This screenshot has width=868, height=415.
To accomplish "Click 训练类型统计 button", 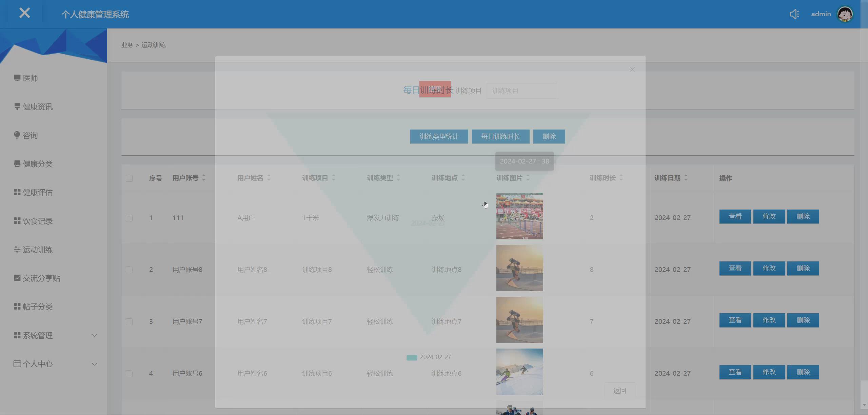I will click(x=439, y=137).
